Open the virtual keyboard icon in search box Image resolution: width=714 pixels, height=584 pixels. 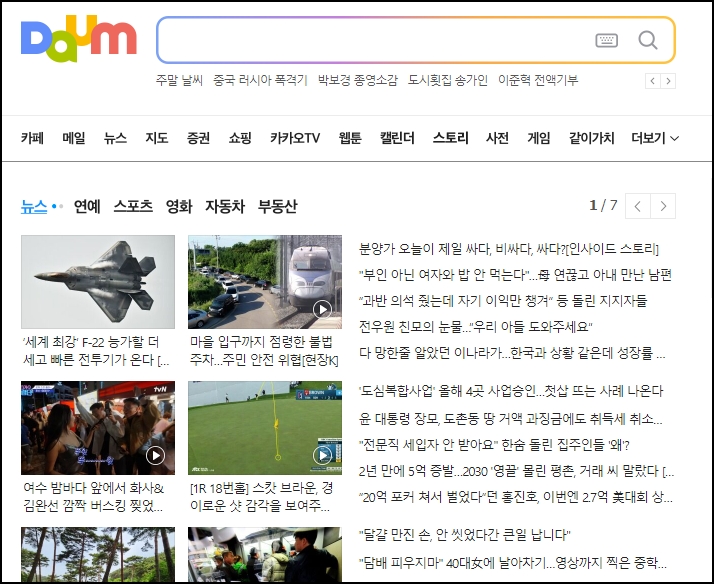click(x=607, y=41)
